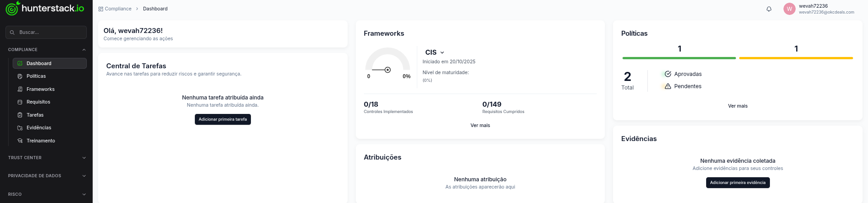Click the Frameworks sidebar icon

coord(20,90)
